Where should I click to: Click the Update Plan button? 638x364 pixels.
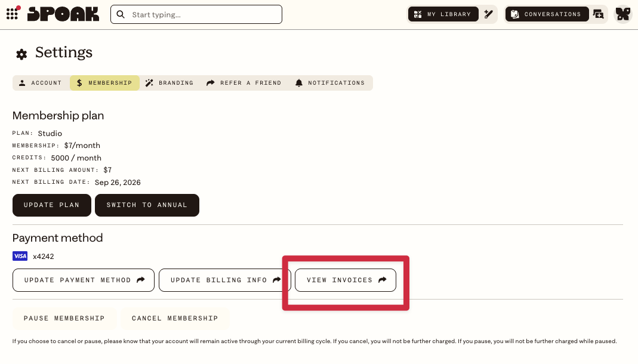(52, 205)
